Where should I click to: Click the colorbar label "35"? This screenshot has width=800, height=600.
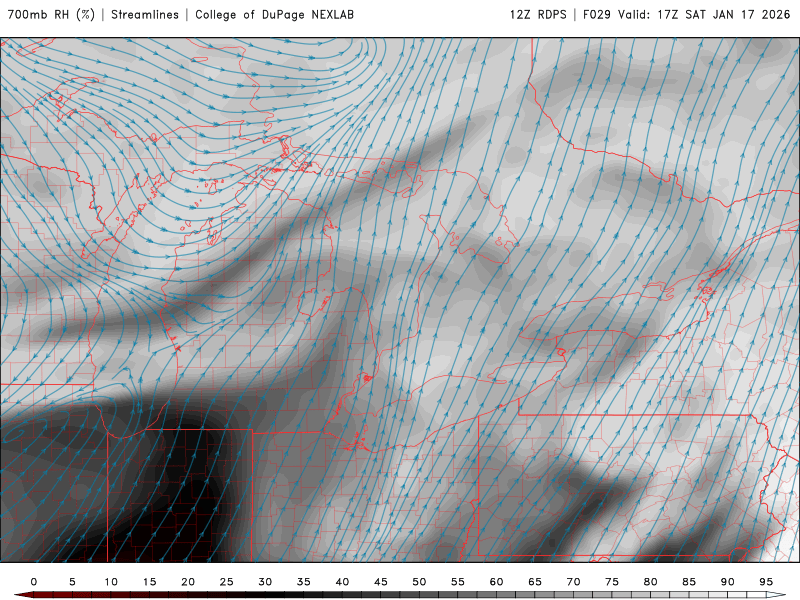(304, 582)
